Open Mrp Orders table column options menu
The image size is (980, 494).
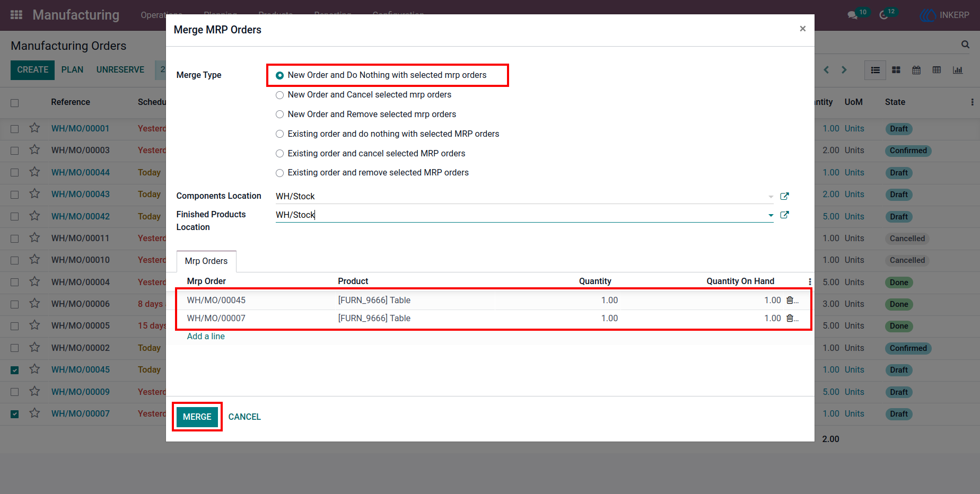point(810,281)
